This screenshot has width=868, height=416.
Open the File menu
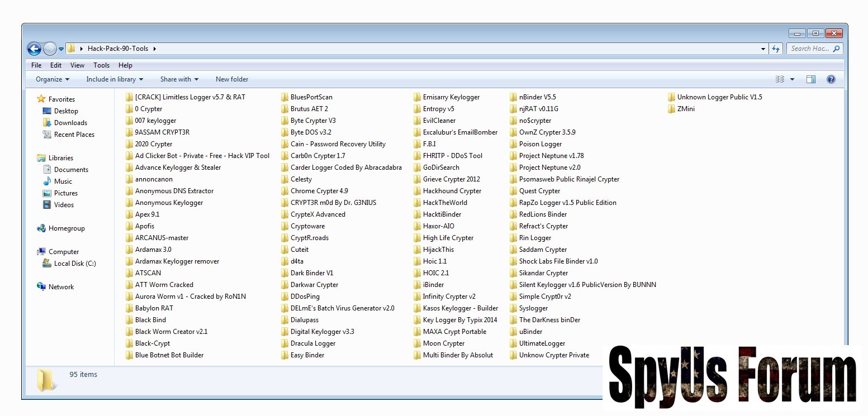point(36,65)
